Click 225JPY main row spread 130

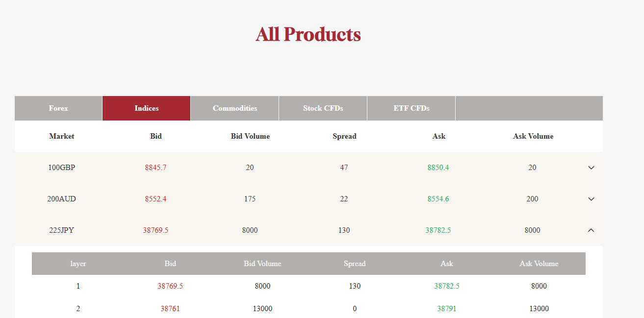(x=344, y=230)
